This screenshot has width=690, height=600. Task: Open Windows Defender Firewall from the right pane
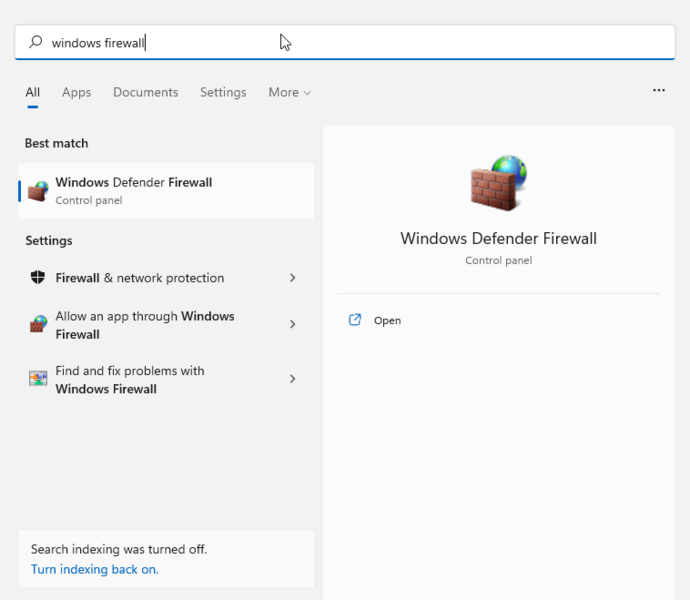click(387, 320)
